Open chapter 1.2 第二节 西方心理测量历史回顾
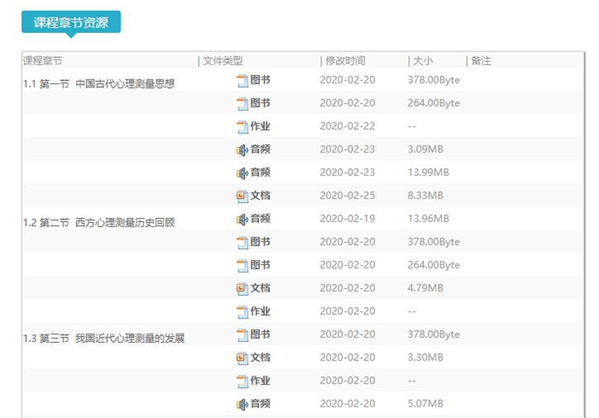The image size is (599, 418). pyautogui.click(x=99, y=222)
